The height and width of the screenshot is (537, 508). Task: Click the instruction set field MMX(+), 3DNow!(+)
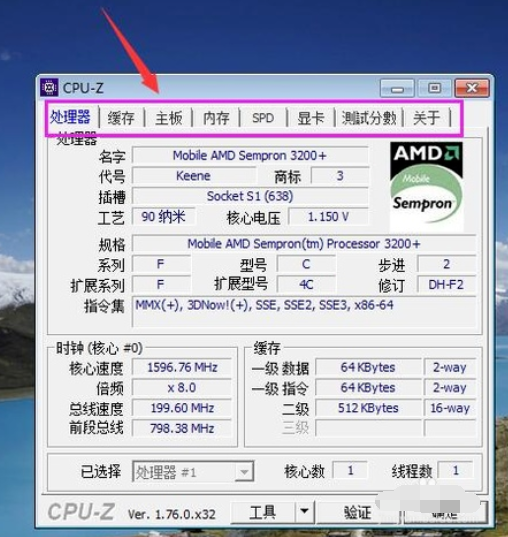[x=304, y=312]
